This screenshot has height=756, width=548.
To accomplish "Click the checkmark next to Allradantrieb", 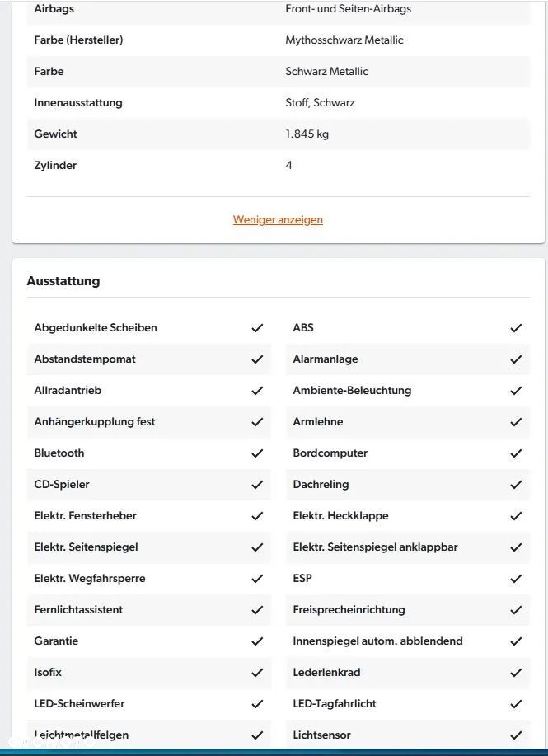I will click(x=257, y=391).
